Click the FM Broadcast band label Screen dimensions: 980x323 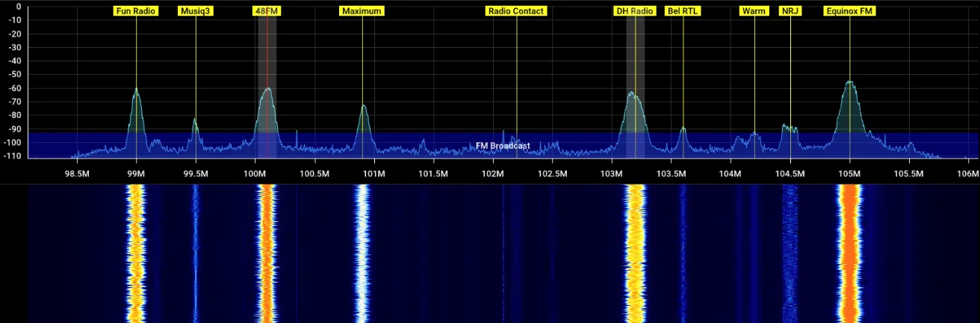point(503,146)
